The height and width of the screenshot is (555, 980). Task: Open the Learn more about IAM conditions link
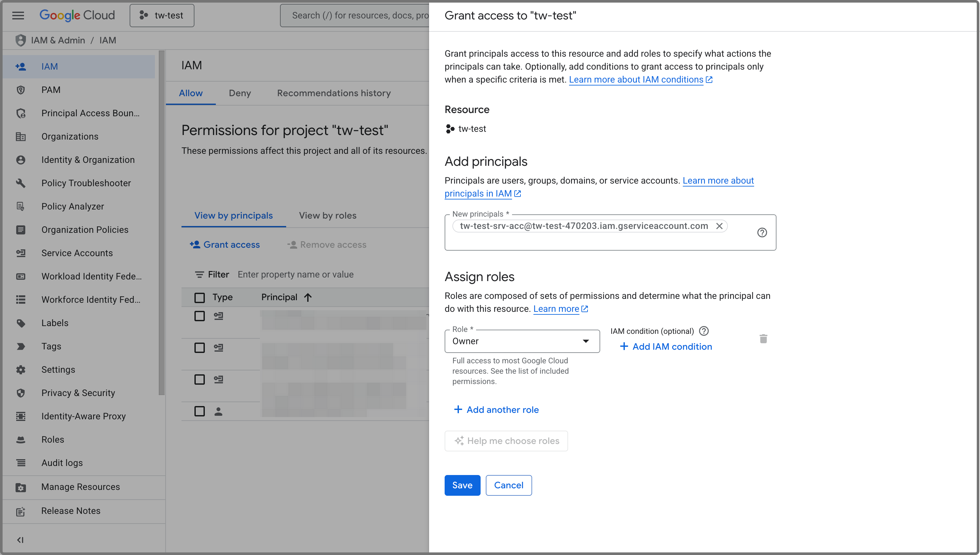(636, 79)
